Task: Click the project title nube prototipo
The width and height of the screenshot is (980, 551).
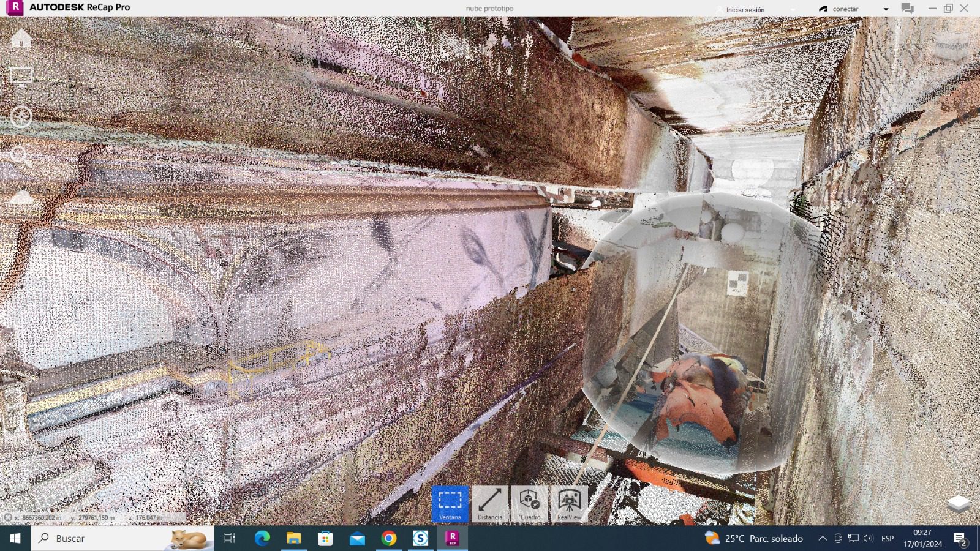Action: pyautogui.click(x=489, y=9)
